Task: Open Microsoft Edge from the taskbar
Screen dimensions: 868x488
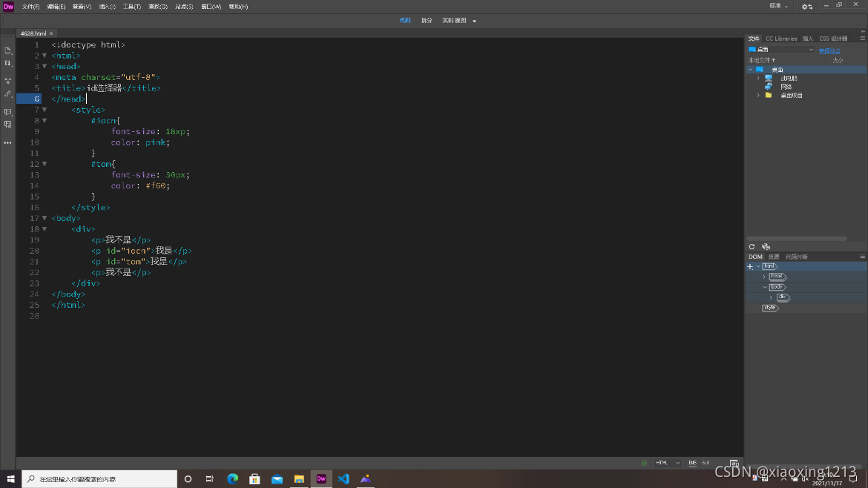Action: click(x=232, y=478)
